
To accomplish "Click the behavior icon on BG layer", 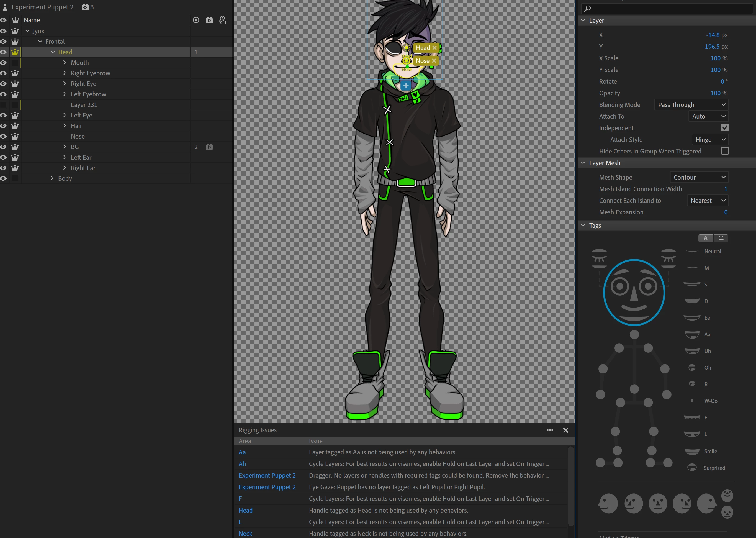I will (x=209, y=147).
